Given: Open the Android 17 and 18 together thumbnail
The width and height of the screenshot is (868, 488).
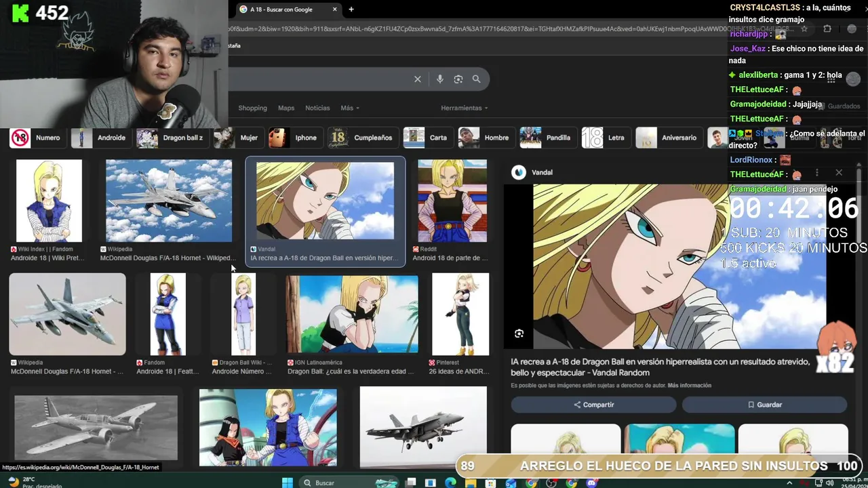Looking at the screenshot, I should click(x=268, y=428).
